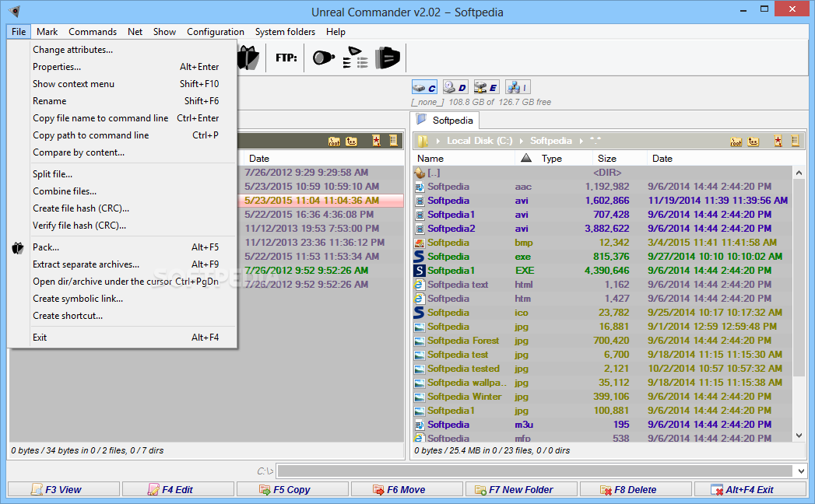Select the Softpedia2 avi file
Screen dimensions: 815x504
click(602, 229)
